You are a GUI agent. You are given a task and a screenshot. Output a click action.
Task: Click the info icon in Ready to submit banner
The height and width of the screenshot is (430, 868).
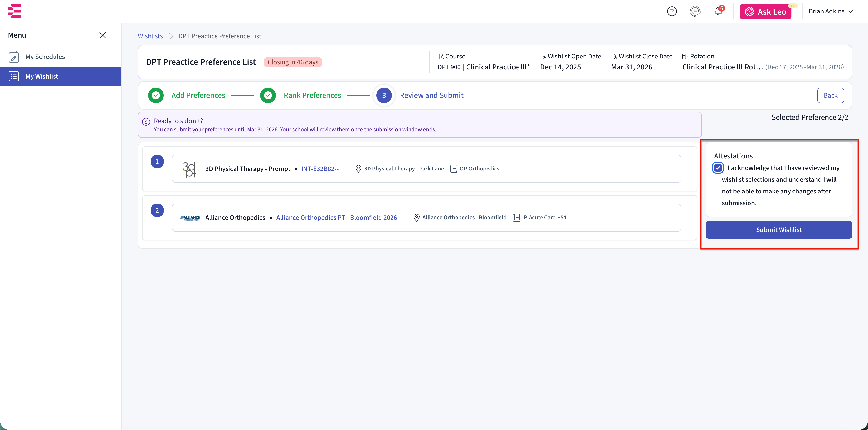click(146, 122)
